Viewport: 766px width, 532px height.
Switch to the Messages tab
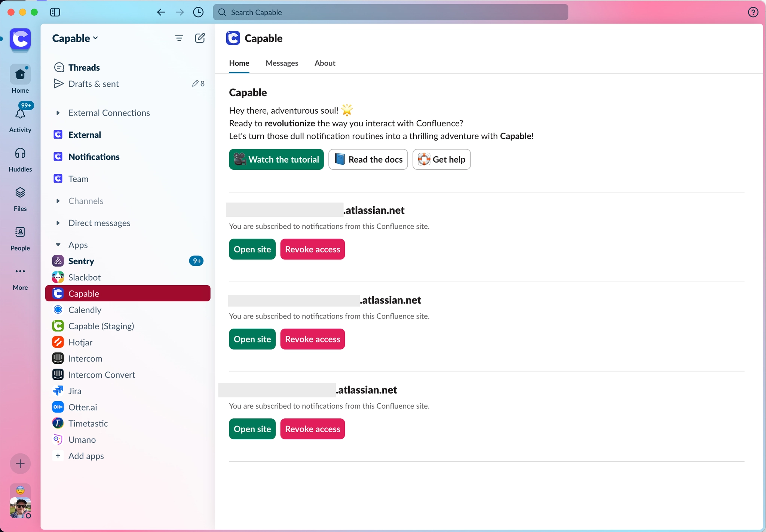pyautogui.click(x=282, y=63)
